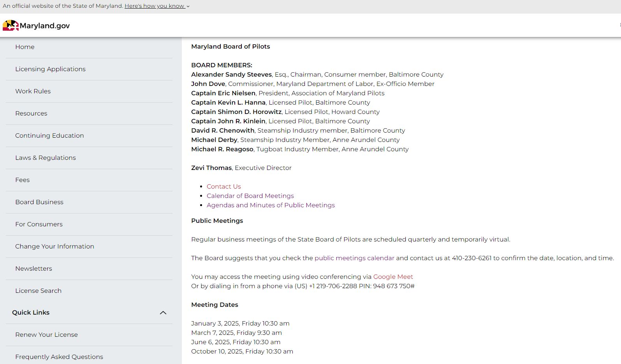This screenshot has width=621, height=364.
Task: Open Agendas and Minutes of Public Meetings
Action: point(271,205)
